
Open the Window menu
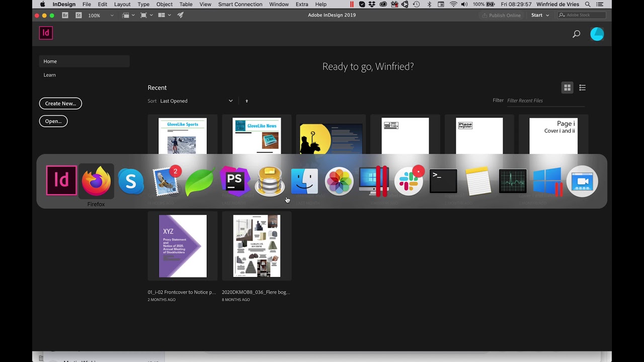(x=279, y=4)
